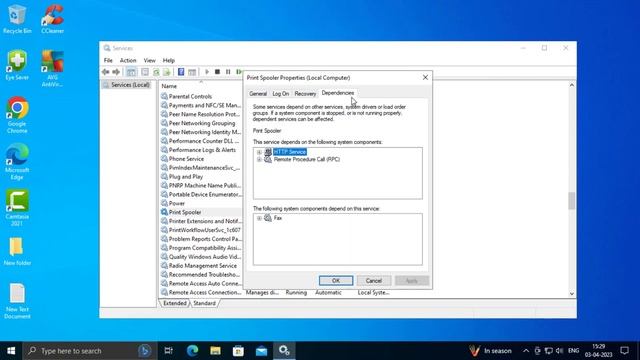
Task: Click the Services gear icon in taskbar
Action: tap(284, 351)
